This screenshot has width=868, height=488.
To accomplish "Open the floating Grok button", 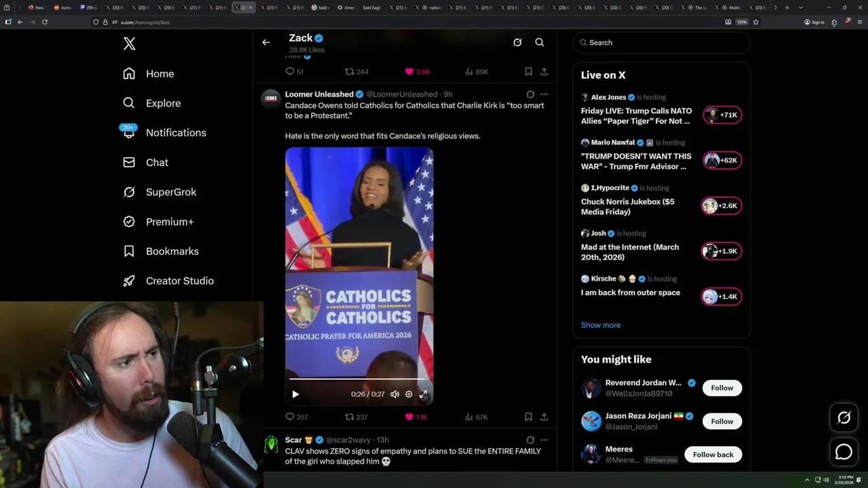I will [x=844, y=418].
